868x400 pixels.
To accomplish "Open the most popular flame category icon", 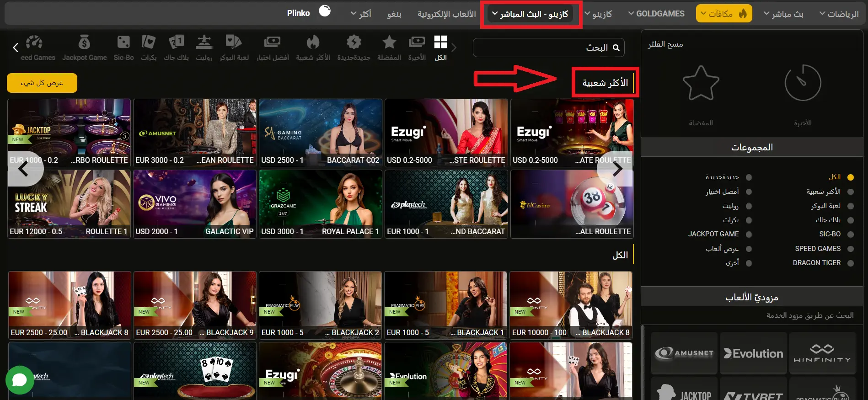I will 313,43.
